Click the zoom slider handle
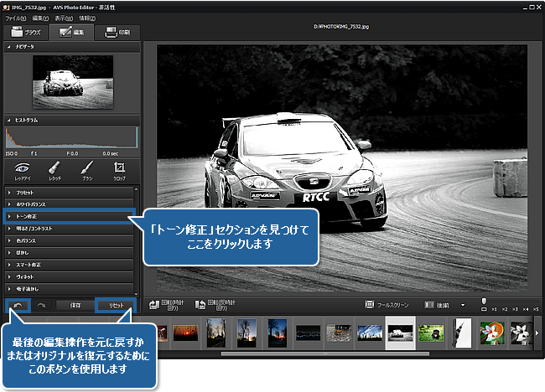The width and height of the screenshot is (545, 392). tap(484, 300)
